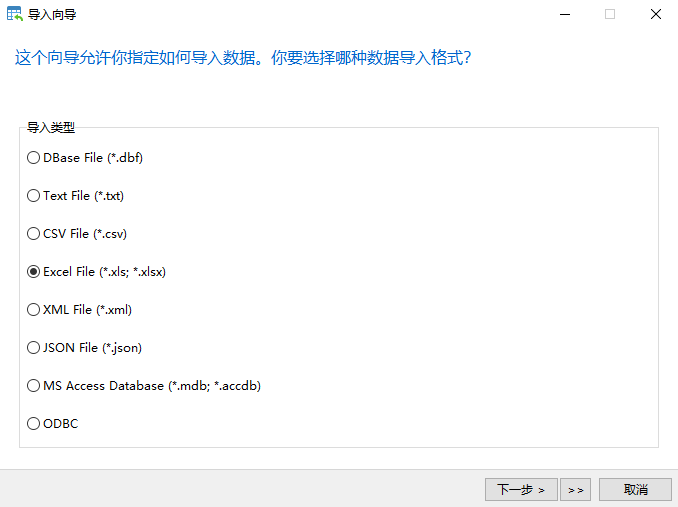This screenshot has height=507, width=678.
Task: Minimize the 导入向导 window
Action: click(565, 14)
